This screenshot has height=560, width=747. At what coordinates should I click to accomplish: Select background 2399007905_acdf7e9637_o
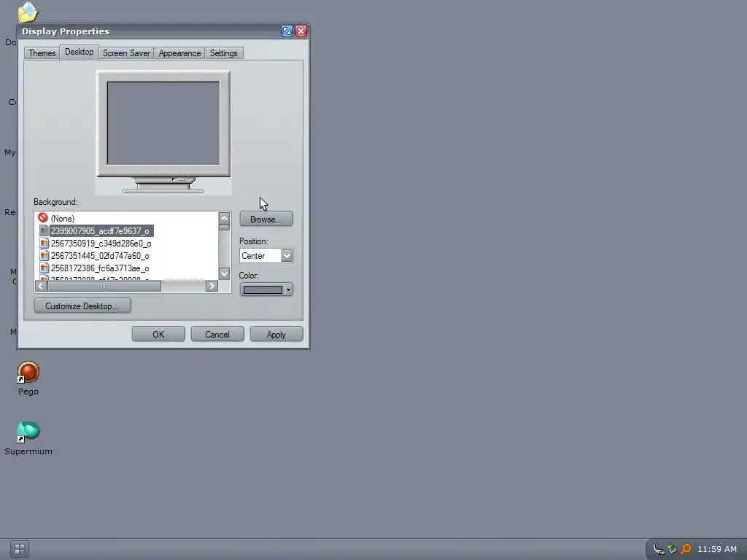(x=100, y=231)
